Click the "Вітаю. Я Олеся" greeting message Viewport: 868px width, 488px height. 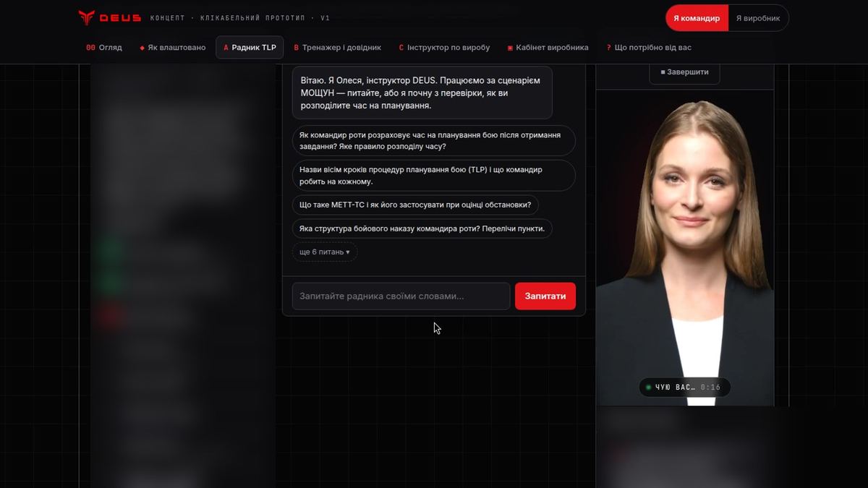click(422, 93)
